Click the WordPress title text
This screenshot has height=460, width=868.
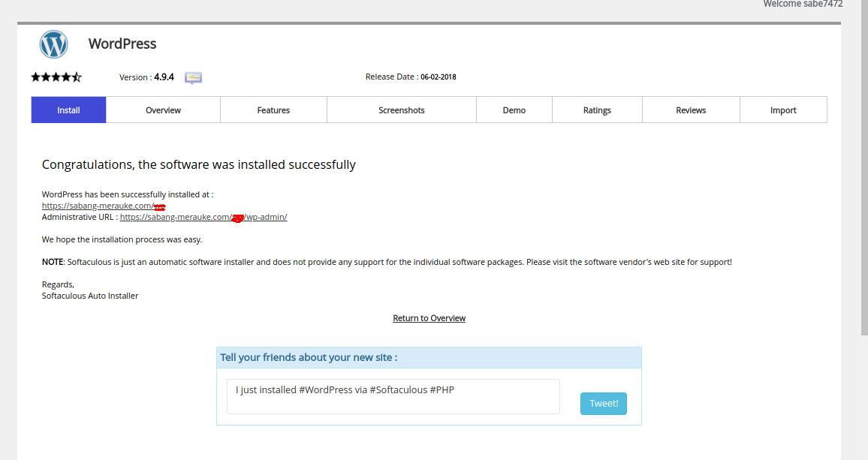pyautogui.click(x=122, y=44)
